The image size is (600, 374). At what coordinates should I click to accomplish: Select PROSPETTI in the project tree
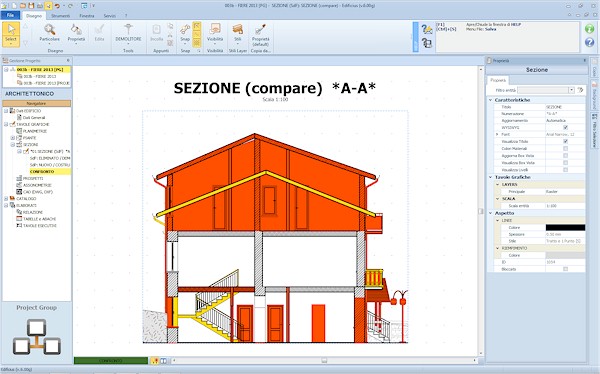[x=33, y=178]
